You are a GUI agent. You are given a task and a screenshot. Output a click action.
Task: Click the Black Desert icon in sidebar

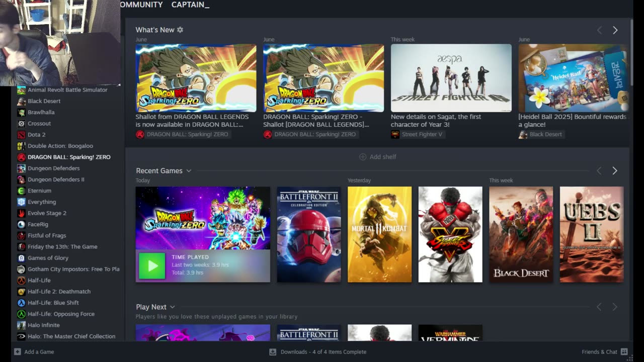pyautogui.click(x=21, y=101)
